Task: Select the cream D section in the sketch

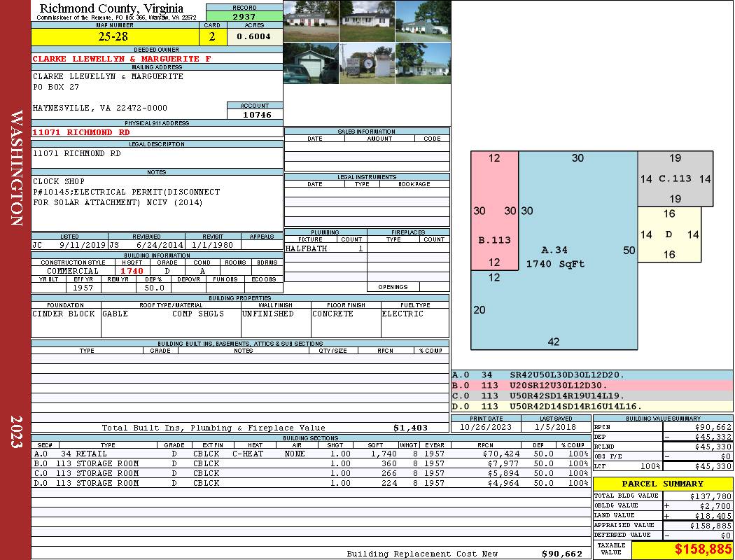Action: click(669, 234)
